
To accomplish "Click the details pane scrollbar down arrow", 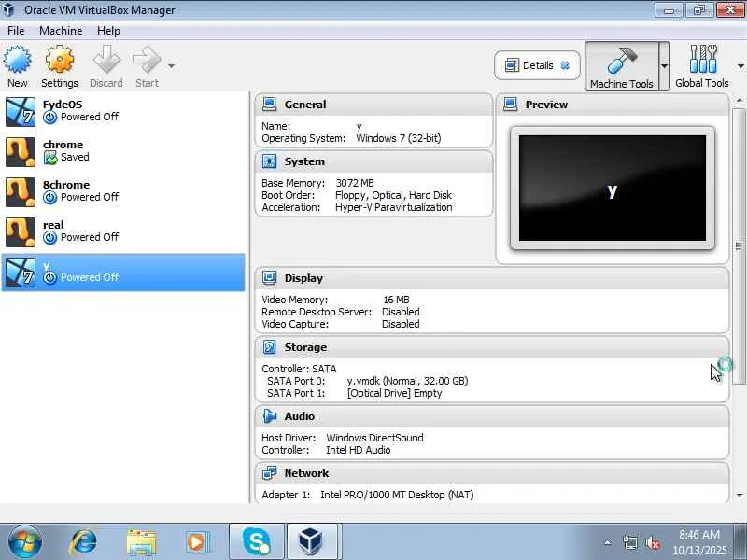I will pyautogui.click(x=739, y=496).
